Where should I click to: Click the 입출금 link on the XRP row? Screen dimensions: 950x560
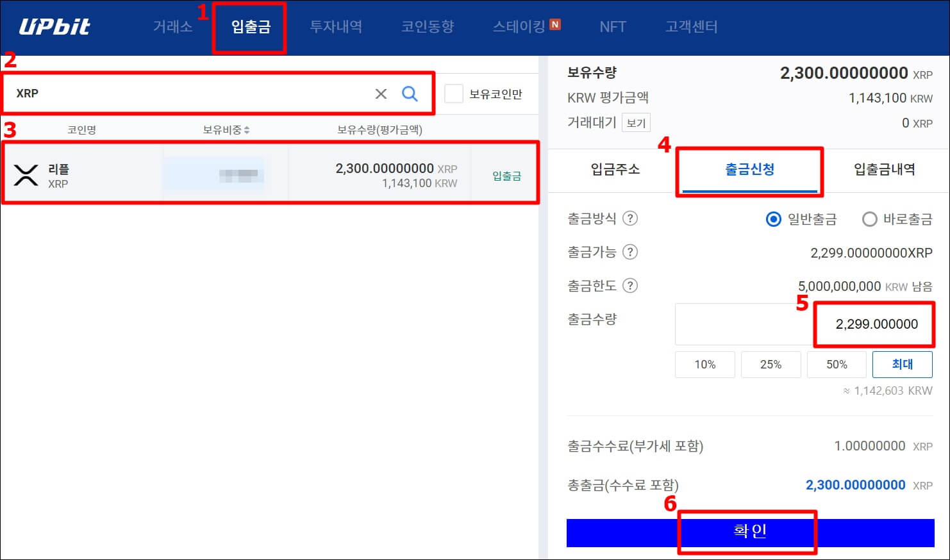506,174
